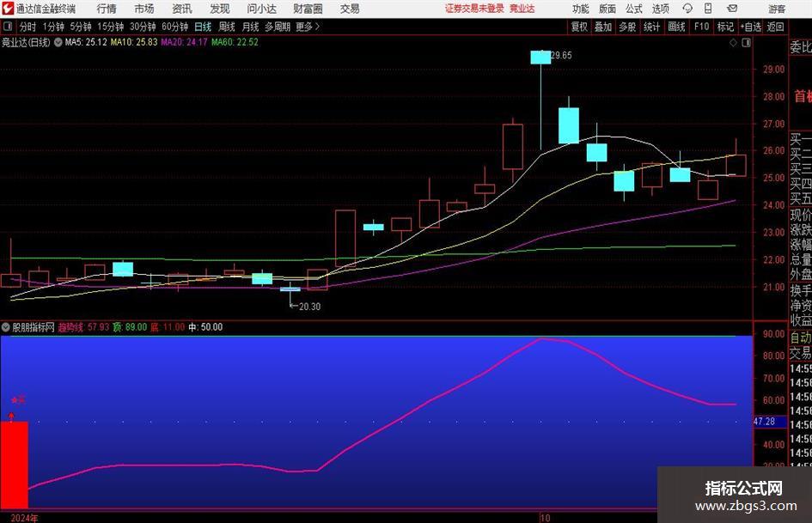Click MA20: 24.17 indicator label
The height and width of the screenshot is (523, 812).
point(185,42)
